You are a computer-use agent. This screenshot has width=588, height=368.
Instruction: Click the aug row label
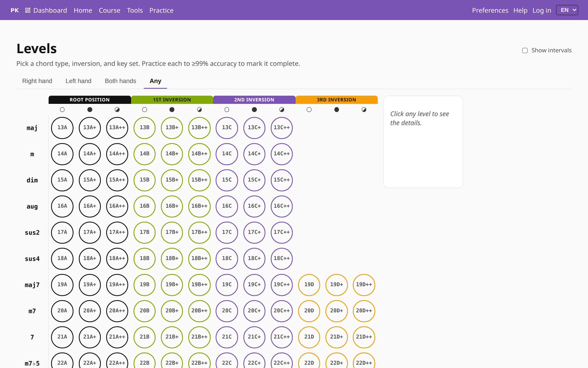pyautogui.click(x=32, y=206)
